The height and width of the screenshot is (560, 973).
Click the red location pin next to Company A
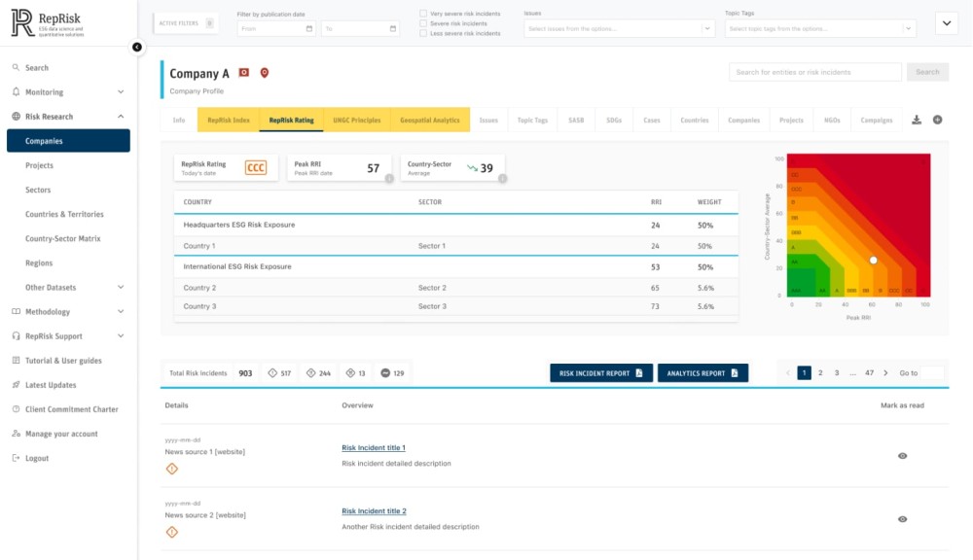pyautogui.click(x=264, y=73)
